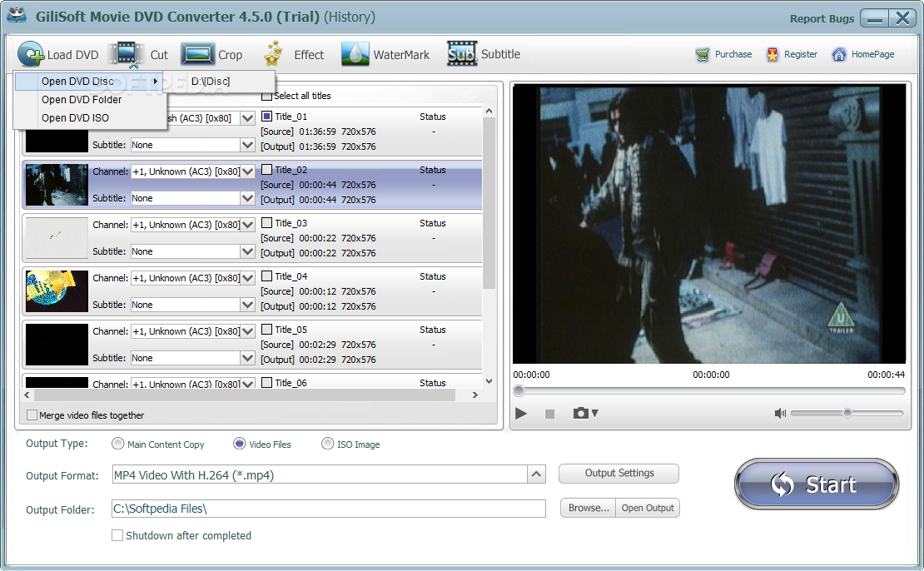Open Title_02 channel dropdown
This screenshot has height=571, width=924.
click(x=248, y=171)
